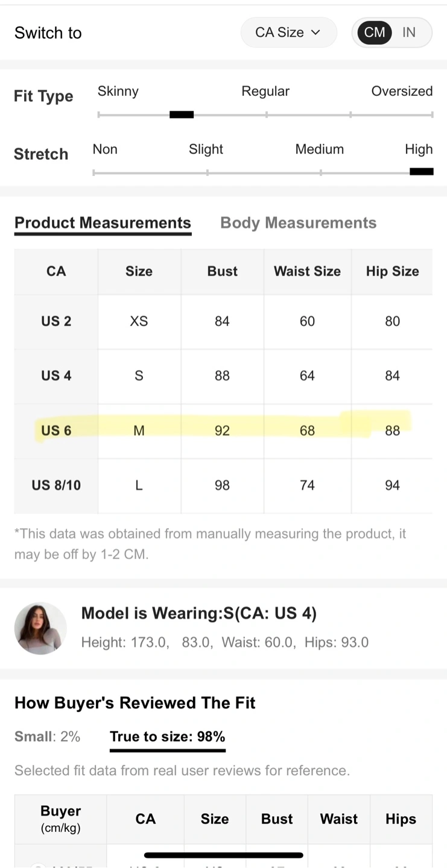Switch units to CM

[x=375, y=33]
